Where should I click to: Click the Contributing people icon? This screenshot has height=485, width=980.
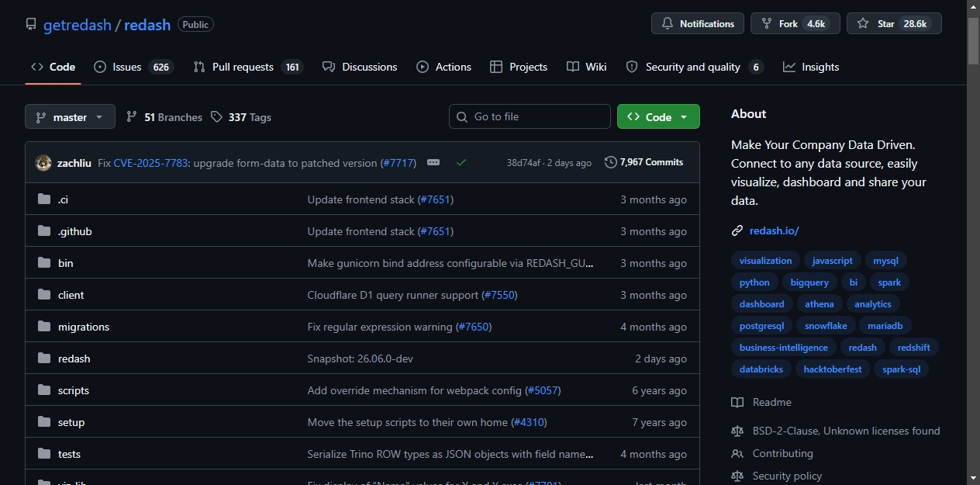(737, 453)
